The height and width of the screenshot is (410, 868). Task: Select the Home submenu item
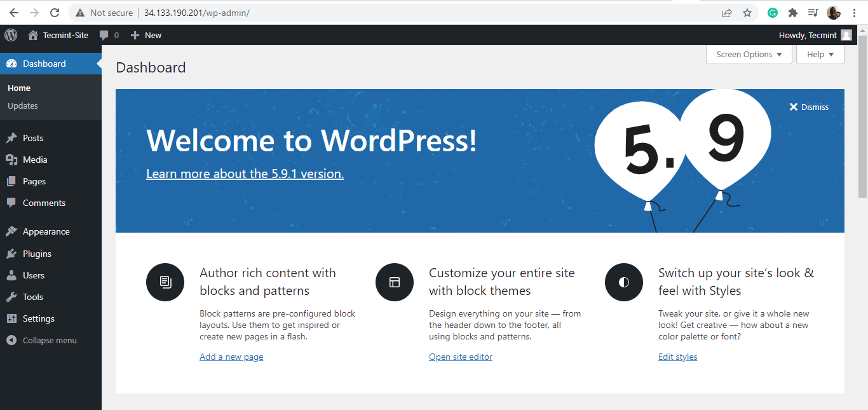coord(19,88)
